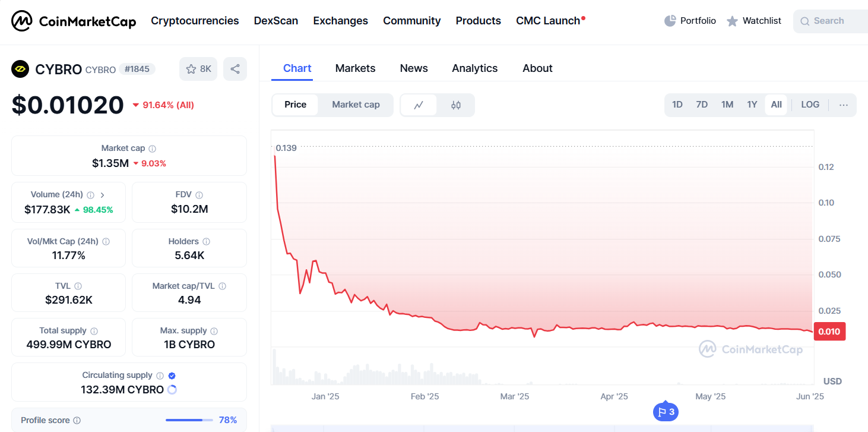Open the chart more options ellipsis

click(x=844, y=105)
